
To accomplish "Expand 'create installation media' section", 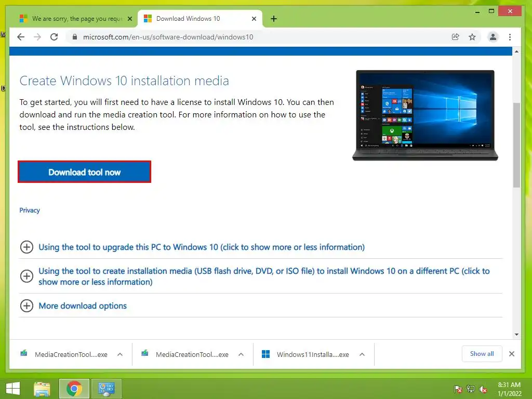I will [264, 276].
